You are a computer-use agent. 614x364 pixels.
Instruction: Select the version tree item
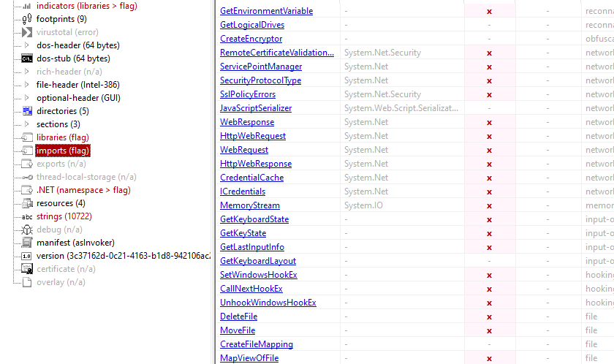[x=124, y=256]
